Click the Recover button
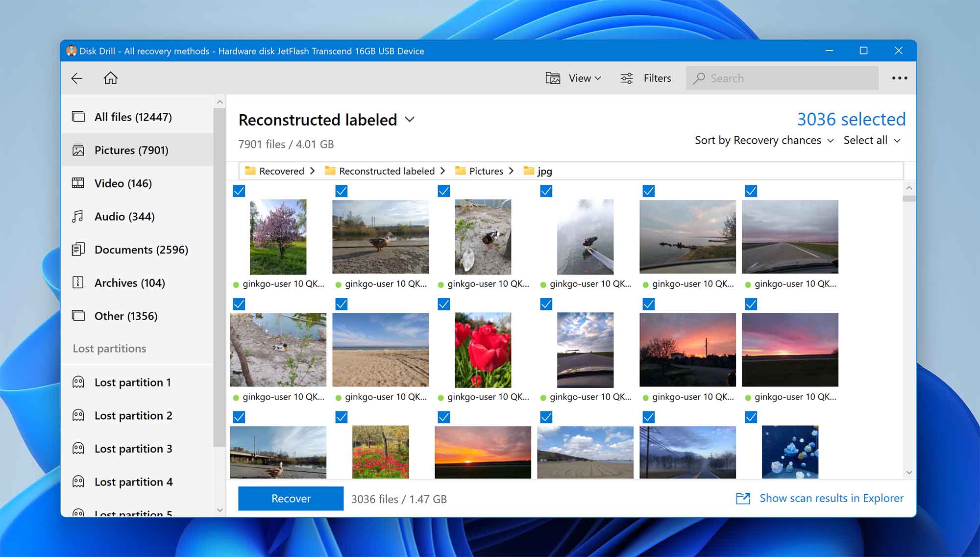 click(x=291, y=498)
